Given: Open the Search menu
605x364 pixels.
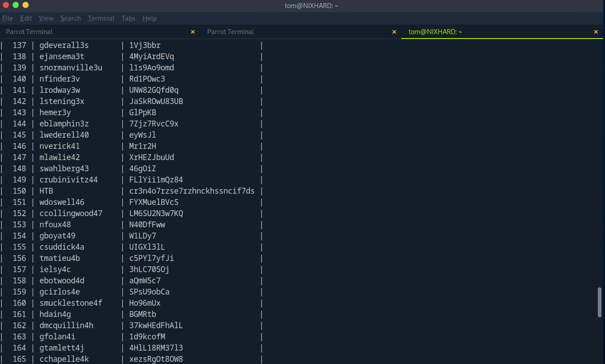Looking at the screenshot, I should (70, 18).
